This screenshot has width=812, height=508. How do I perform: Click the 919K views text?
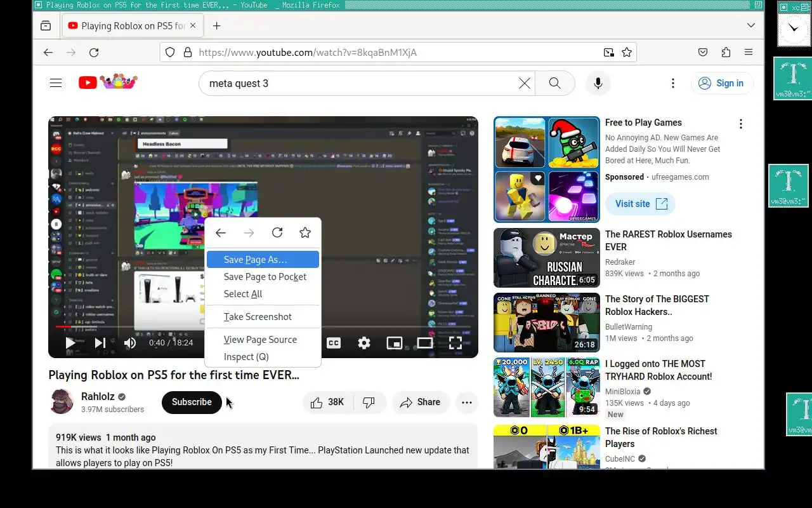pos(78,438)
